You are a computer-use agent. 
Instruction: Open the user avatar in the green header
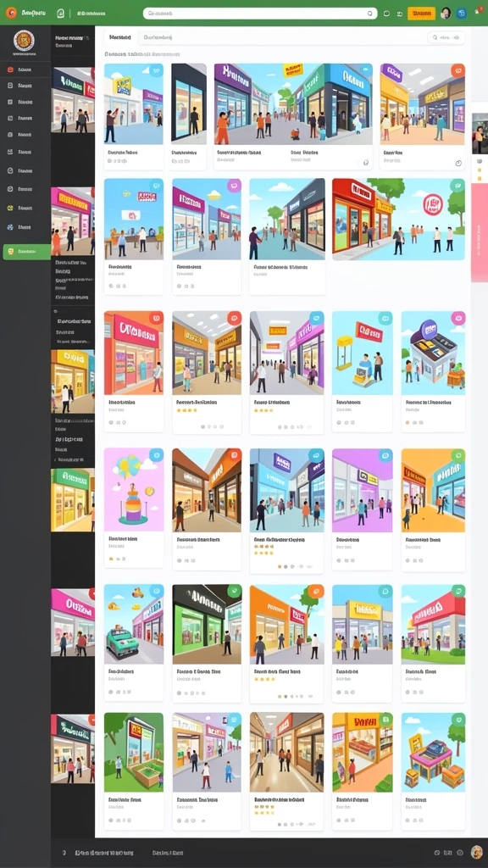pos(446,14)
